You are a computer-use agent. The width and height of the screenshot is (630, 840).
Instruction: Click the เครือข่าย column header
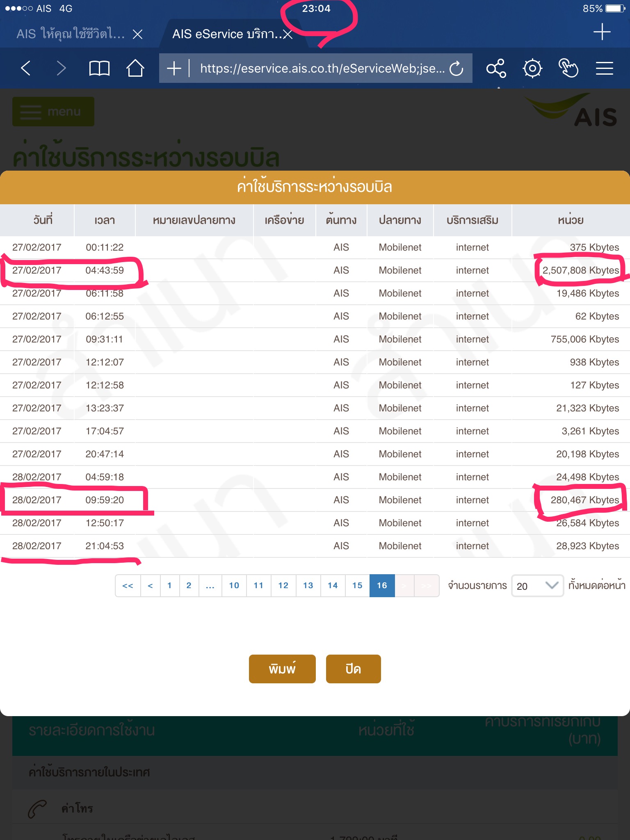[x=285, y=220]
